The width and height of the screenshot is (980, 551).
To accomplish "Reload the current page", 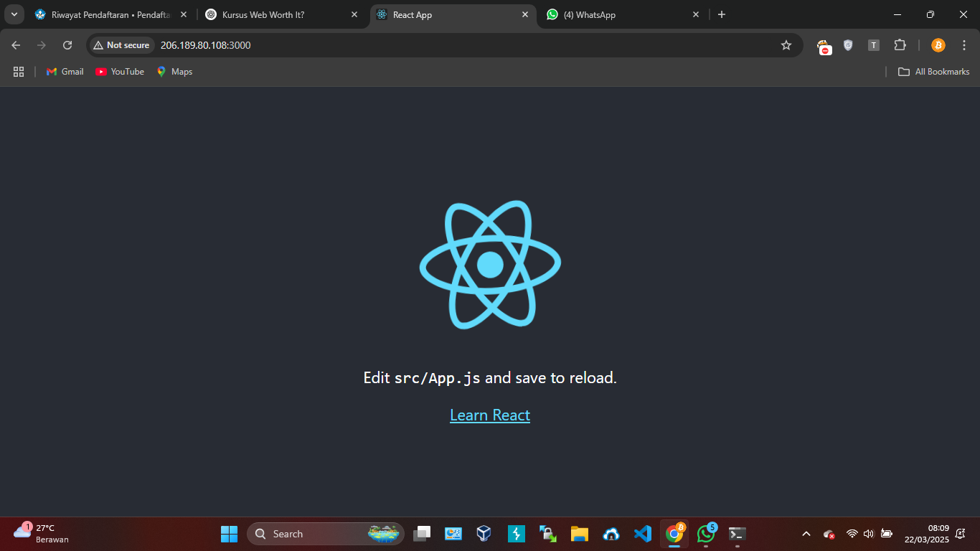I will [x=67, y=45].
